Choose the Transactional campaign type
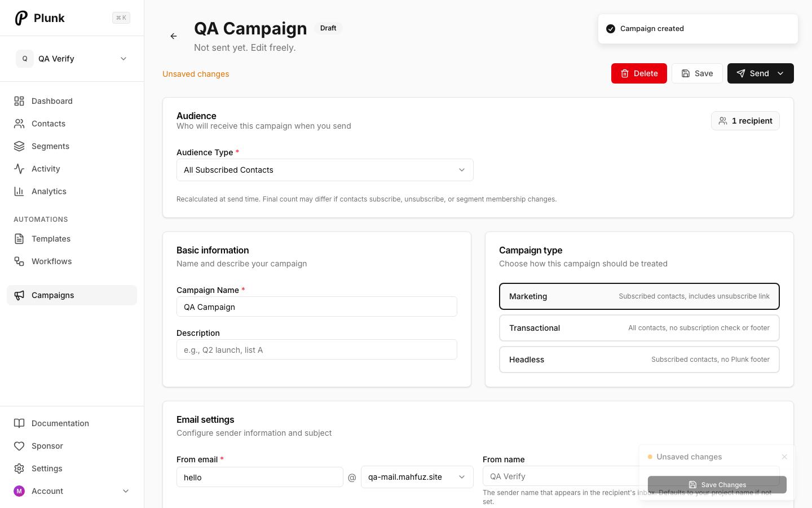The image size is (812, 508). click(639, 328)
